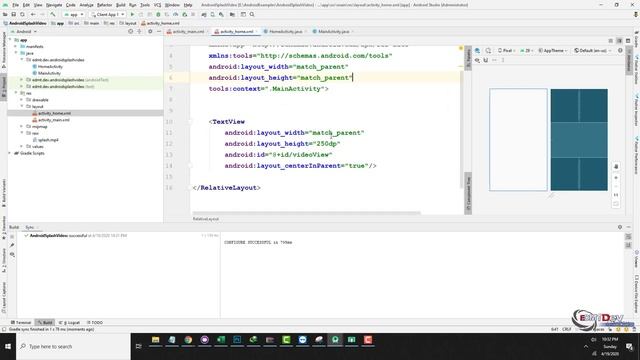Click the Save All toolbar icon
640x360 pixels.
point(13,14)
